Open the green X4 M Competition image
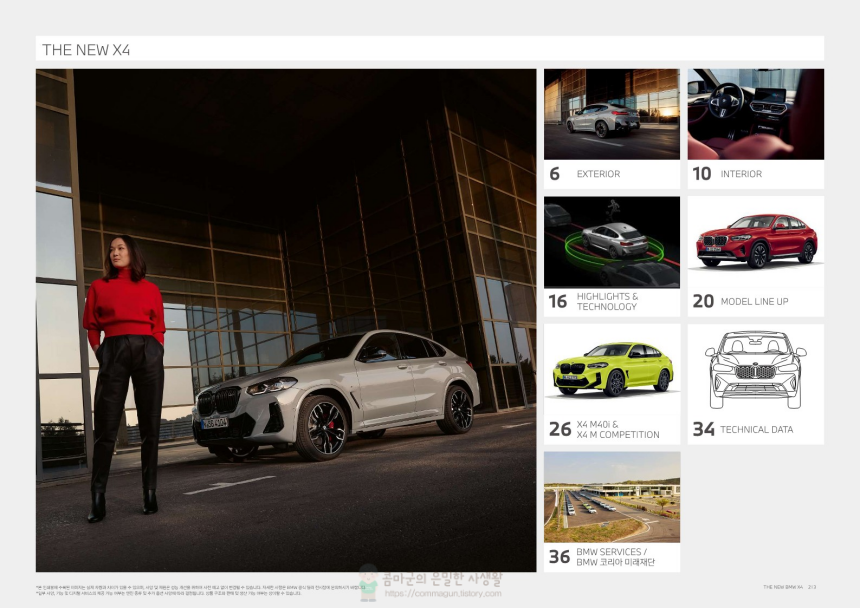The width and height of the screenshot is (860, 608). coord(612,370)
